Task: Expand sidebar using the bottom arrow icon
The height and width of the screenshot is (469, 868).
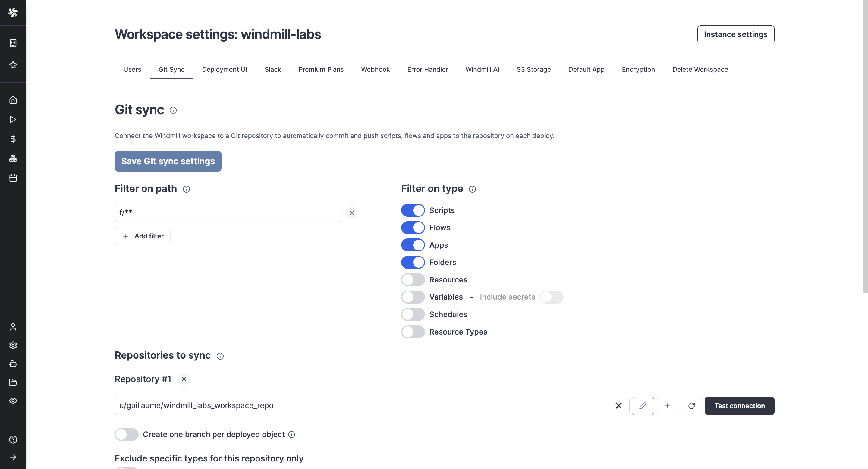Action: coord(13,457)
